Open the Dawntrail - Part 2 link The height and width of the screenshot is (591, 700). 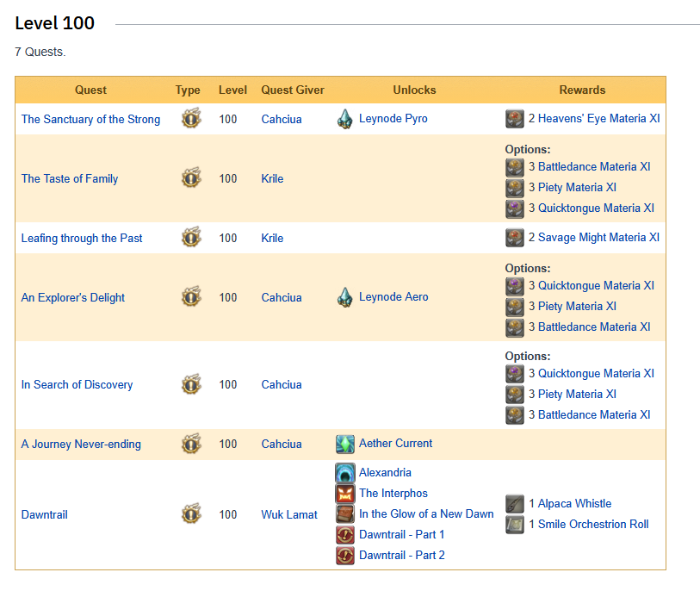401,555
